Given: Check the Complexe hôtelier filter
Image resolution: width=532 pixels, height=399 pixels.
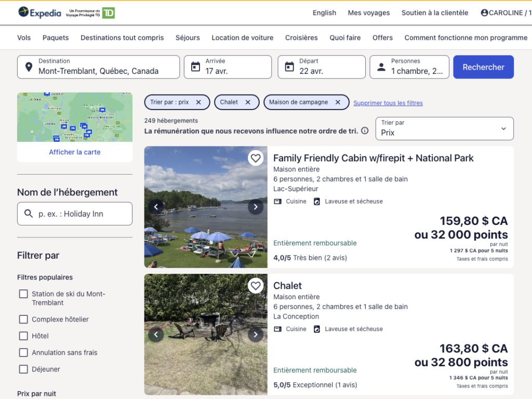Looking at the screenshot, I should [x=23, y=319].
